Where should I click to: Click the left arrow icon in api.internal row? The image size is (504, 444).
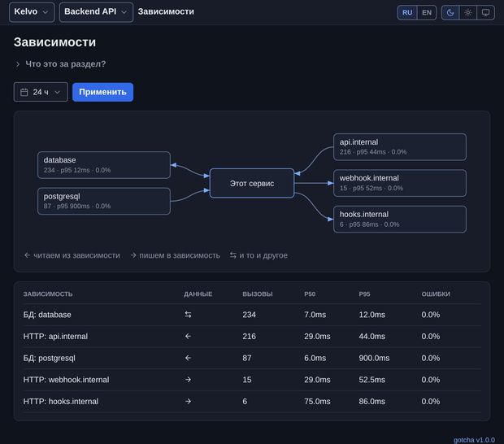(188, 337)
